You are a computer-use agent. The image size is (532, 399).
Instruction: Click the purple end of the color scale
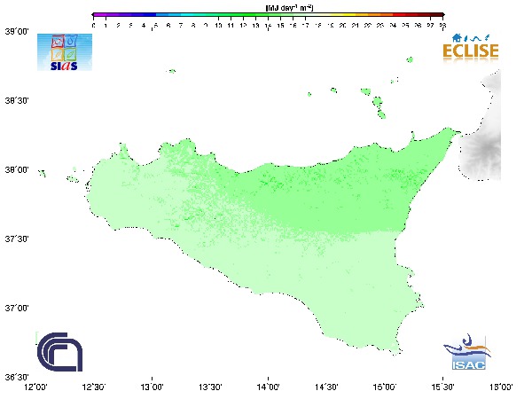[x=98, y=15]
